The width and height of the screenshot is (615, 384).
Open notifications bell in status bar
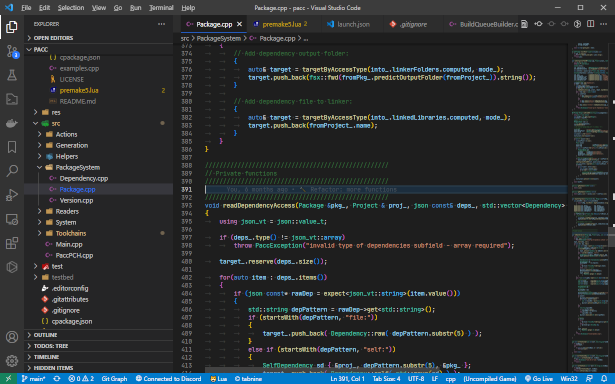pos(604,379)
